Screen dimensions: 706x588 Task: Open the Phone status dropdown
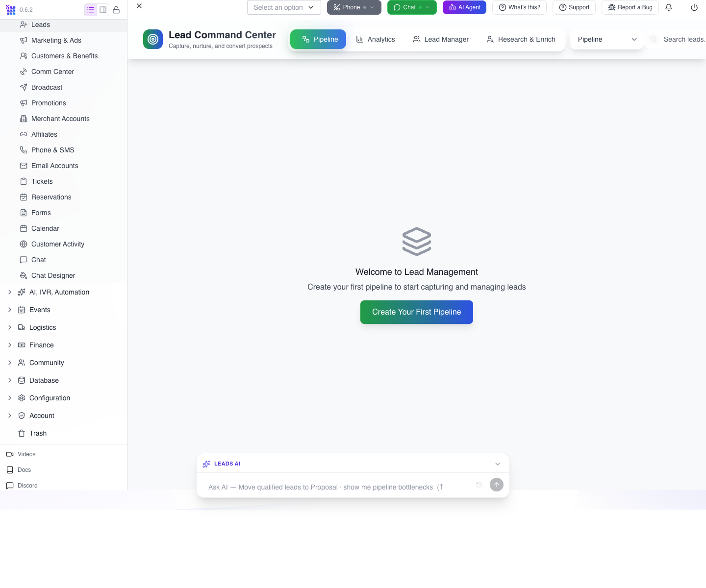(x=354, y=7)
